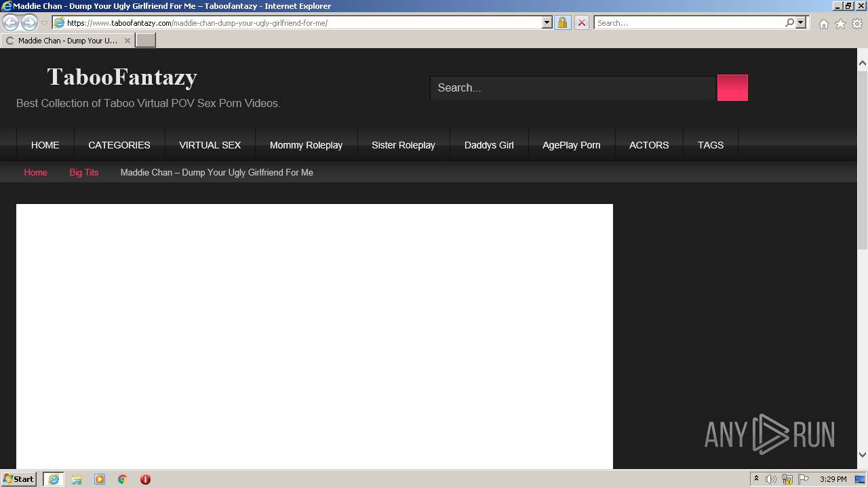Open Favorites star icon
The width and height of the screenshot is (868, 488).
pos(840,24)
